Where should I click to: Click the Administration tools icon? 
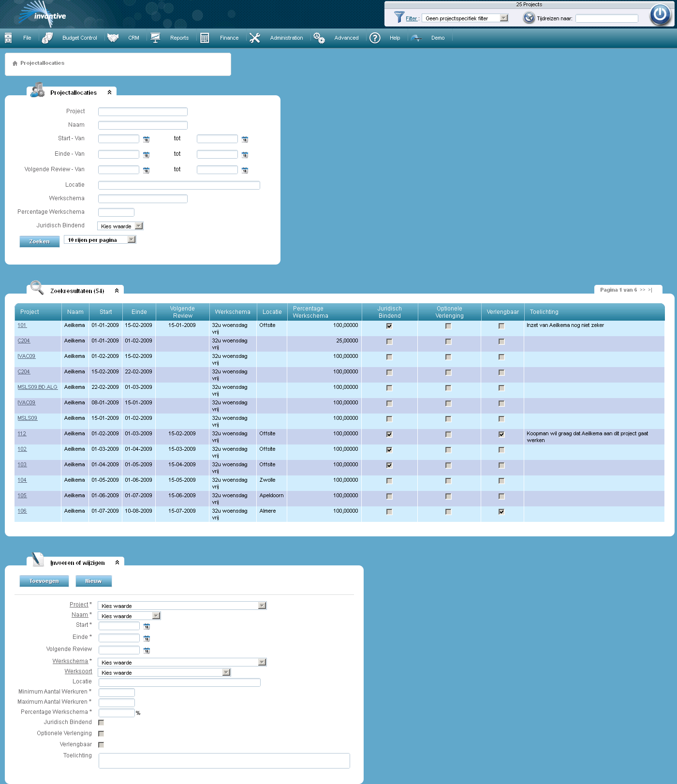click(255, 38)
